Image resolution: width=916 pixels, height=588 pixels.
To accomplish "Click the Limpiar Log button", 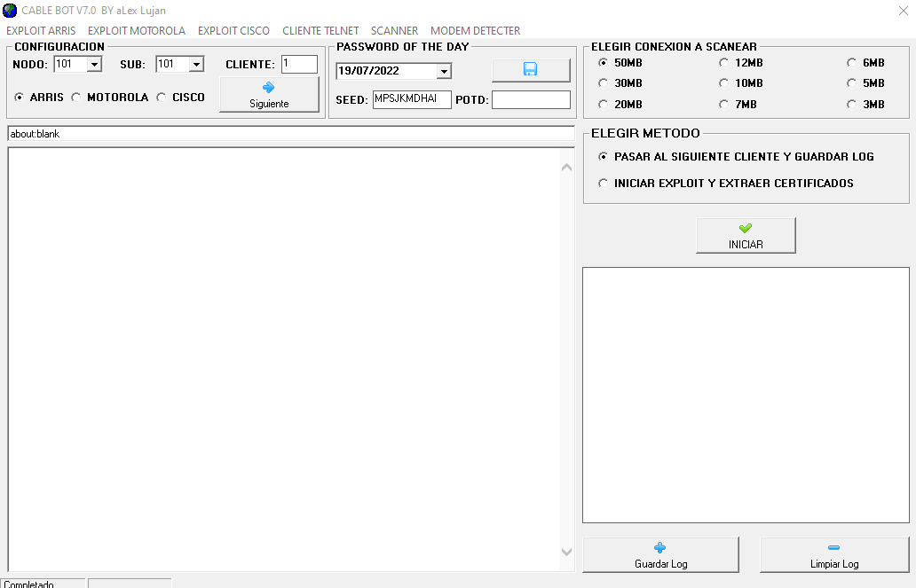I will pos(834,554).
